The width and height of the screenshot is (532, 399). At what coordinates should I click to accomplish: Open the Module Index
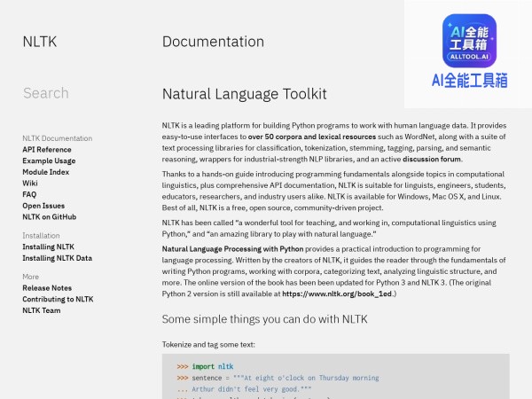(46, 172)
